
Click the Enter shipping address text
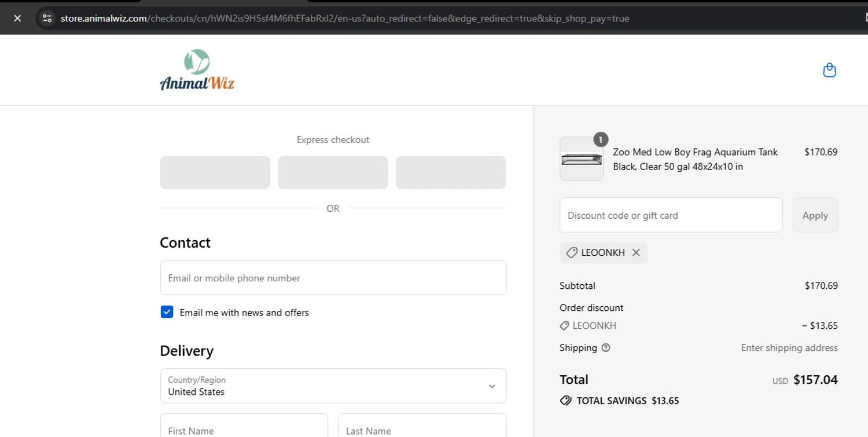coord(789,348)
